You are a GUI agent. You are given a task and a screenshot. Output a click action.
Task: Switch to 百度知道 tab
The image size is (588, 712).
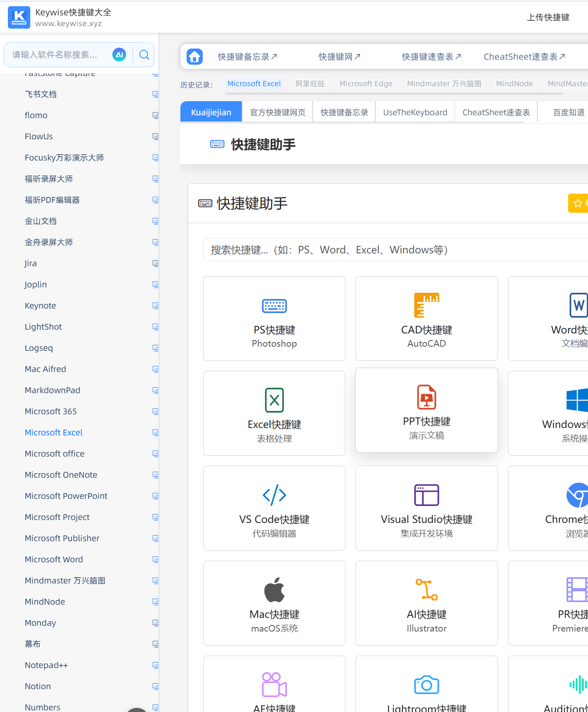[569, 112]
